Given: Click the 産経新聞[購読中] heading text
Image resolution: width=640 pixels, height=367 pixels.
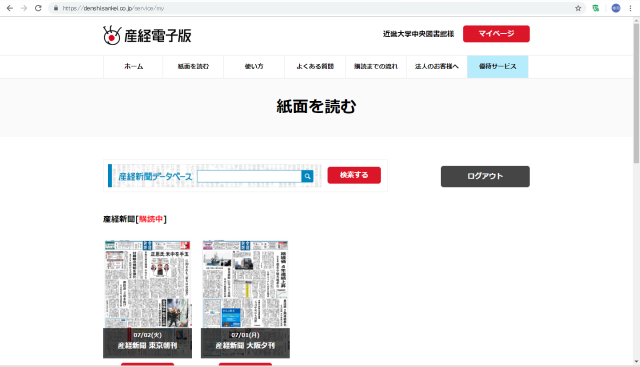Looking at the screenshot, I should (x=135, y=219).
